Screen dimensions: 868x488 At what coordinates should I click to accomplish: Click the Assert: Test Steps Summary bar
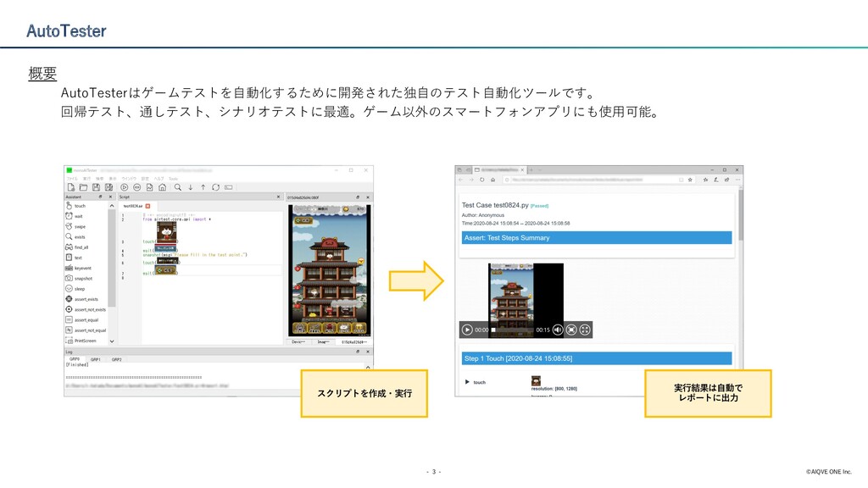coord(597,237)
